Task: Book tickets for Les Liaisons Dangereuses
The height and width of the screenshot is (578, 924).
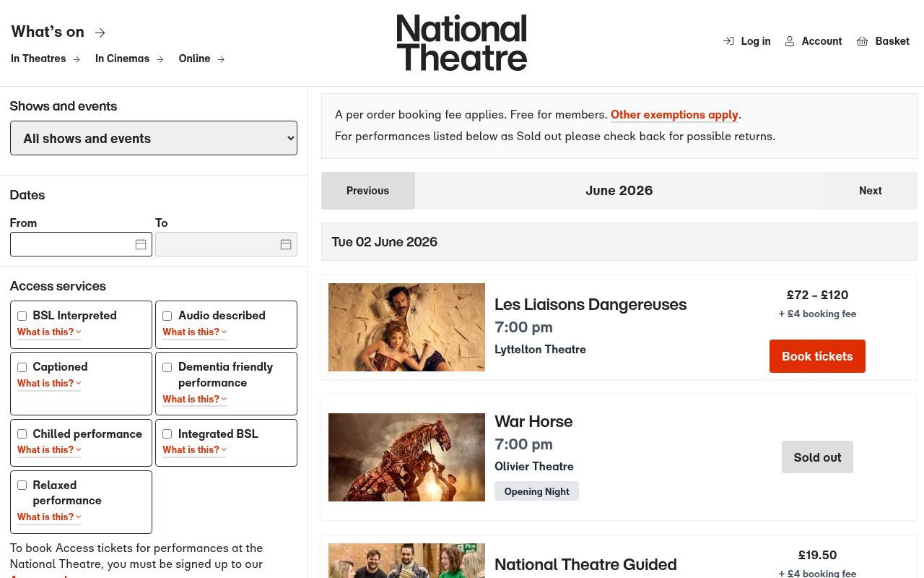Action: click(x=817, y=356)
